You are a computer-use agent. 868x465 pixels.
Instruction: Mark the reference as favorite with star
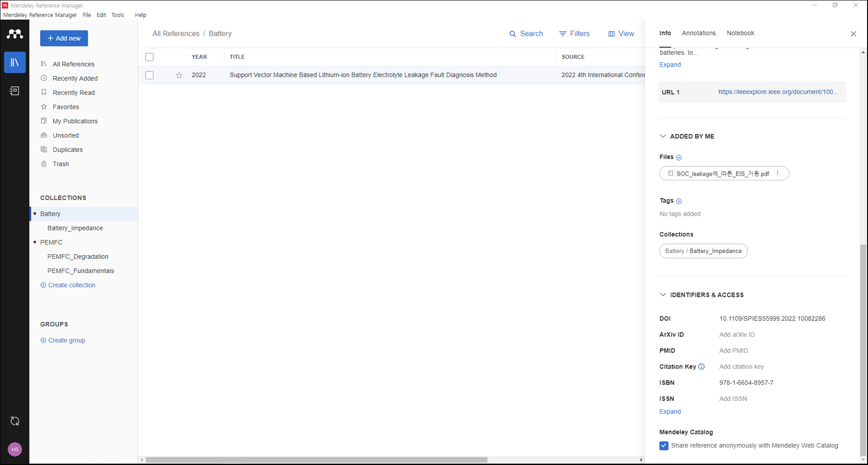tap(179, 75)
